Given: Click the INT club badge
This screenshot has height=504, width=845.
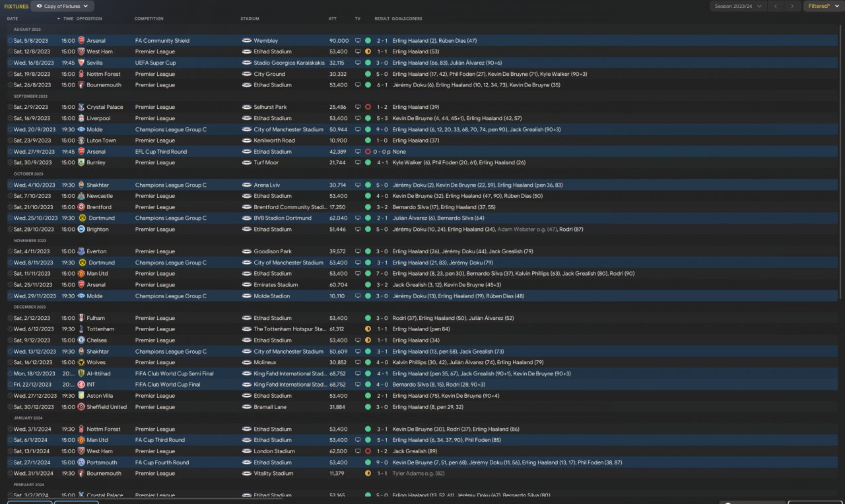Looking at the screenshot, I should coord(81,385).
